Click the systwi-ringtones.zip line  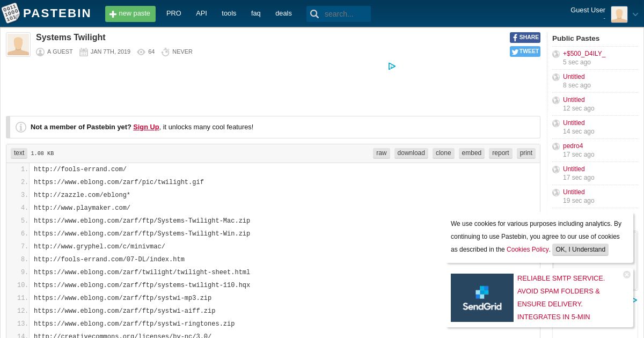(x=134, y=324)
